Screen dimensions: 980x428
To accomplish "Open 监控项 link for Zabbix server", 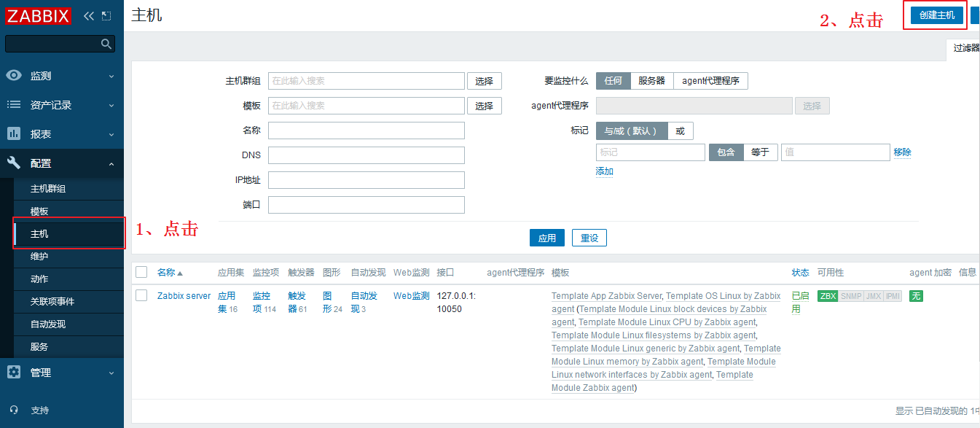I will (261, 303).
